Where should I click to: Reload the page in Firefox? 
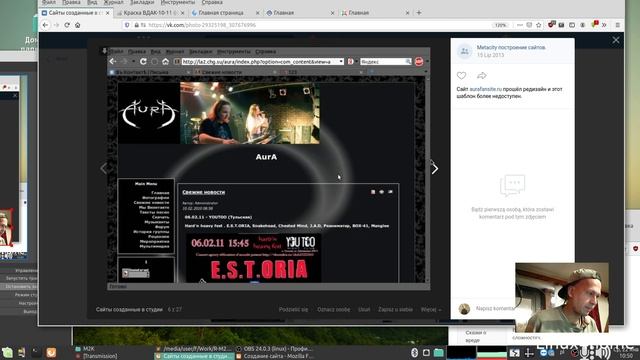pyautogui.click(x=67, y=25)
